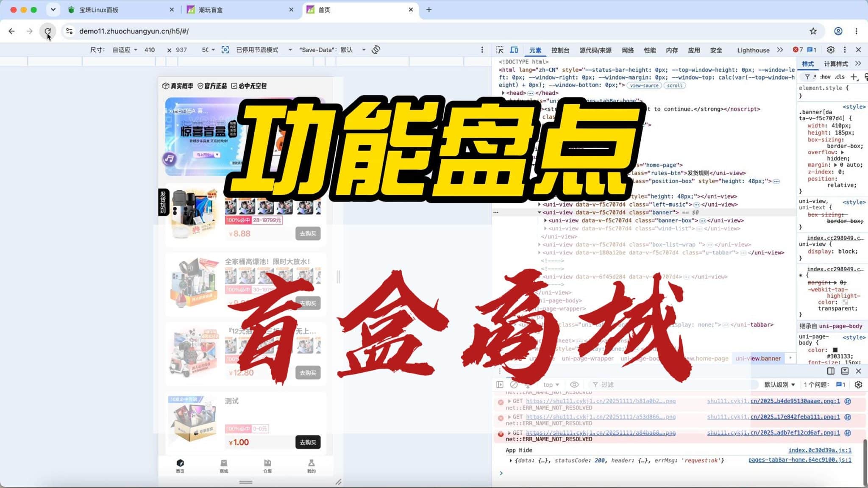
Task: Rotate the device viewport
Action: 376,50
